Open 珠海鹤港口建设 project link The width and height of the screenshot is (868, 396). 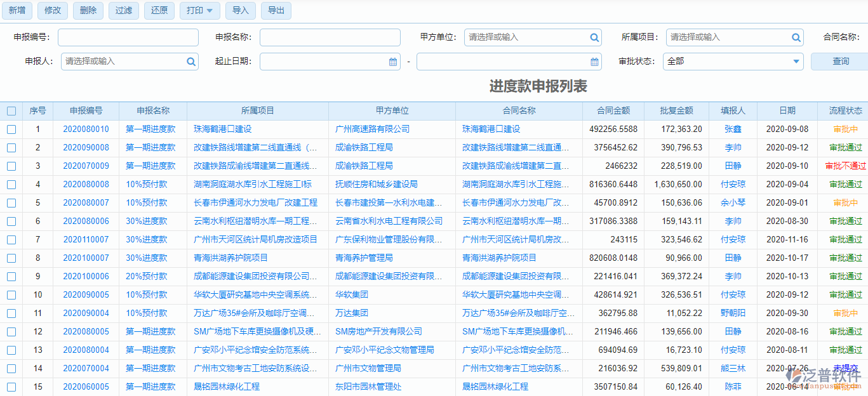point(223,129)
